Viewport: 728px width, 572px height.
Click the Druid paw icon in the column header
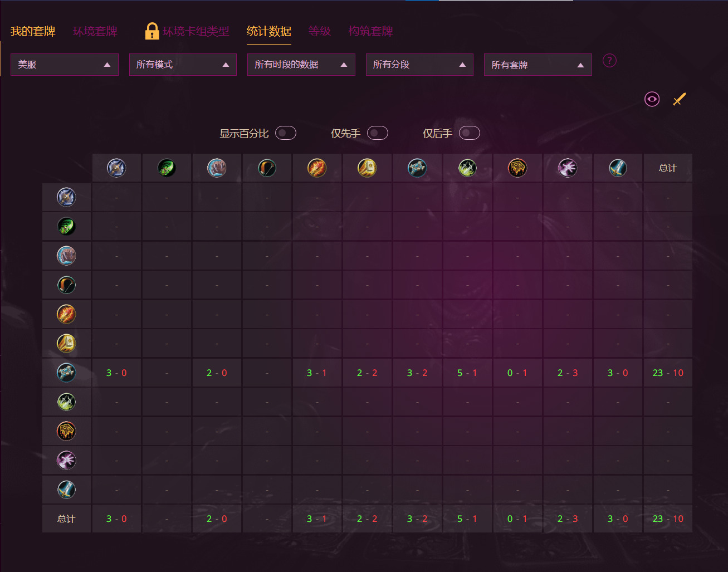tap(217, 168)
